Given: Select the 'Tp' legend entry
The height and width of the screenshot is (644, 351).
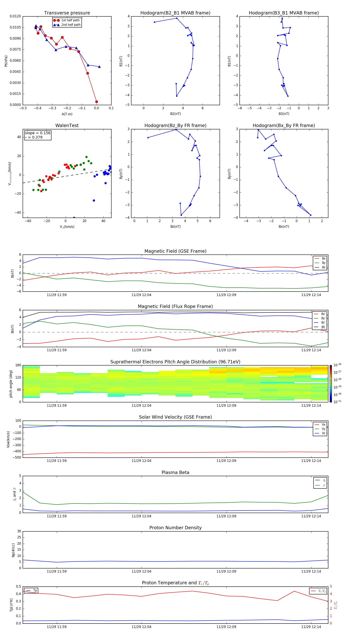Looking at the screenshot, I should point(31,591).
